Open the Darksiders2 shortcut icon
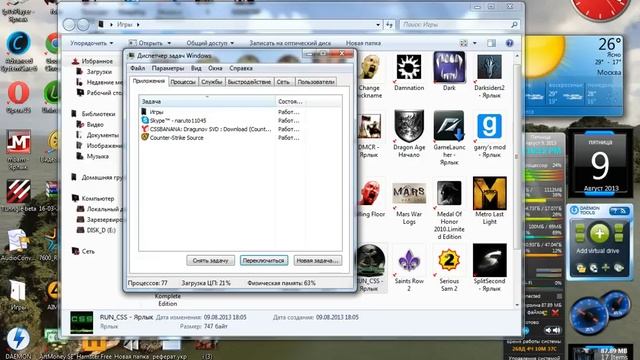 [x=489, y=67]
